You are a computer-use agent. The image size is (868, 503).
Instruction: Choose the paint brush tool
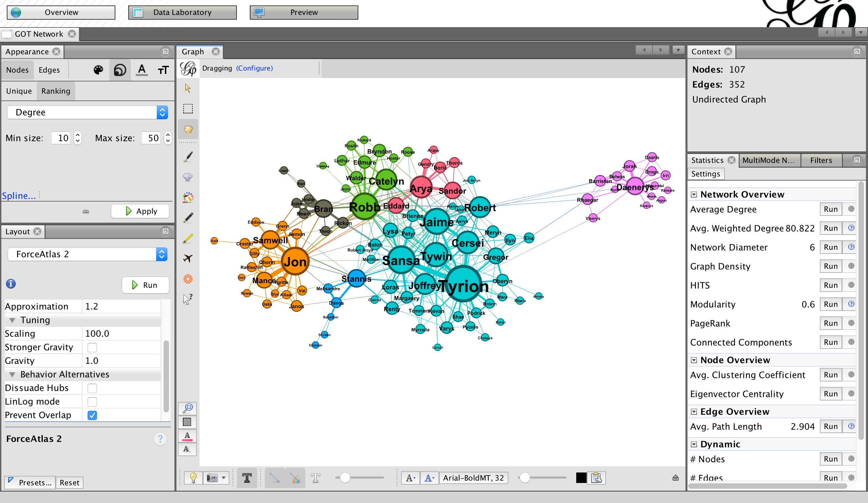pos(188,157)
